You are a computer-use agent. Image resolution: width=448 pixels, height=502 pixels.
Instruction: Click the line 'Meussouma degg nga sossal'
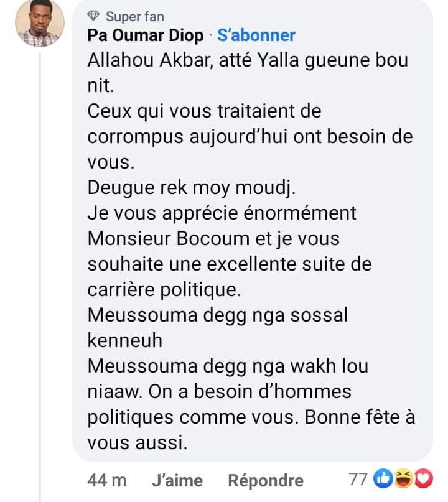217,315
